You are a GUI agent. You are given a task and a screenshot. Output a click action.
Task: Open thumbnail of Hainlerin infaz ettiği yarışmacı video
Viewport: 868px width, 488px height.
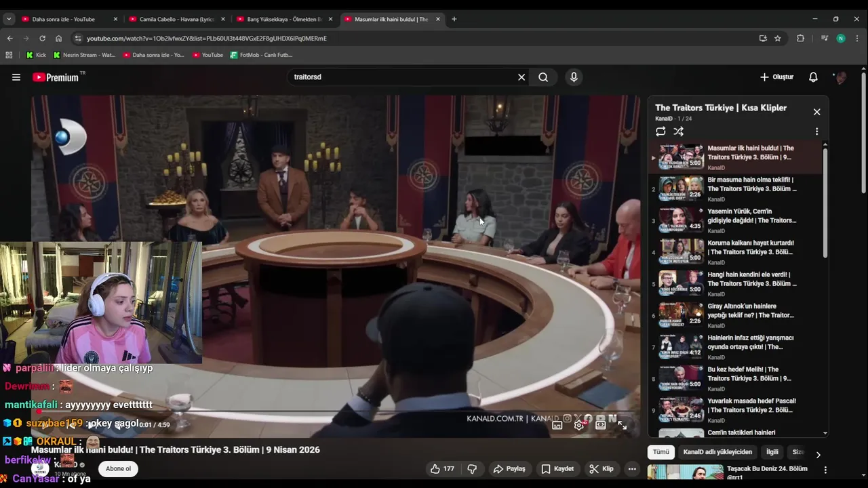(x=681, y=346)
